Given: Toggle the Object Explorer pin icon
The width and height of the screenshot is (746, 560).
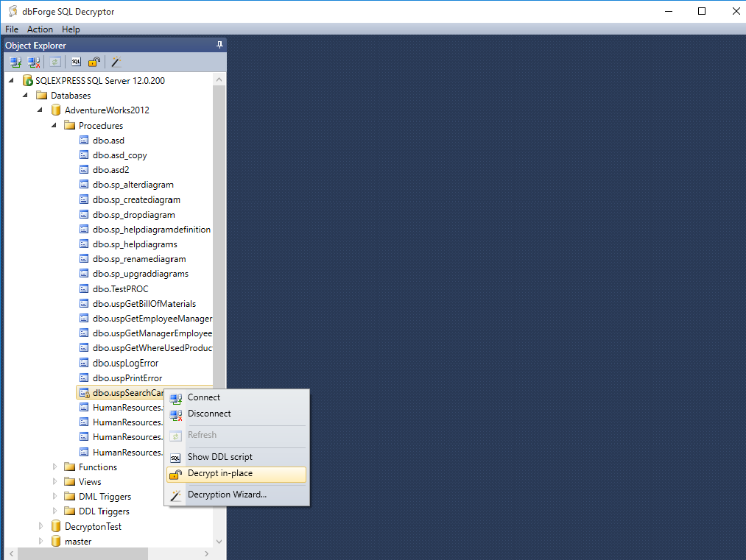Looking at the screenshot, I should click(219, 45).
